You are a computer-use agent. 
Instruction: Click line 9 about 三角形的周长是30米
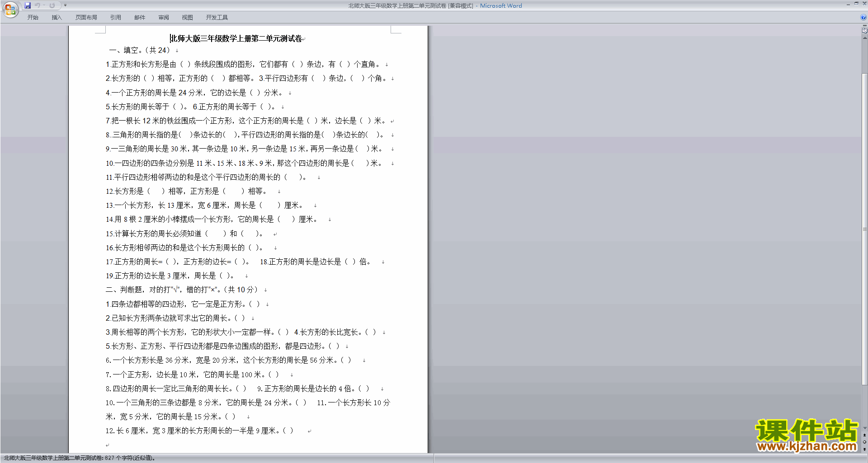pyautogui.click(x=245, y=149)
